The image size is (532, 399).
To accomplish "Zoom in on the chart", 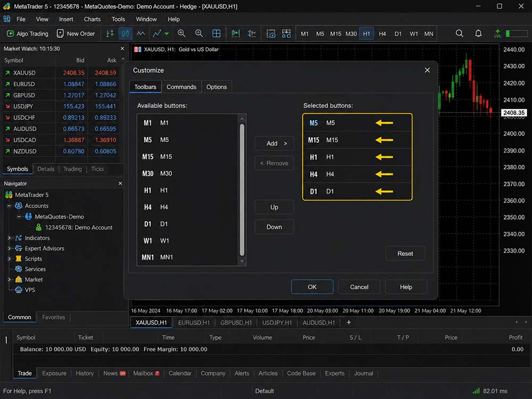I will point(181,33).
